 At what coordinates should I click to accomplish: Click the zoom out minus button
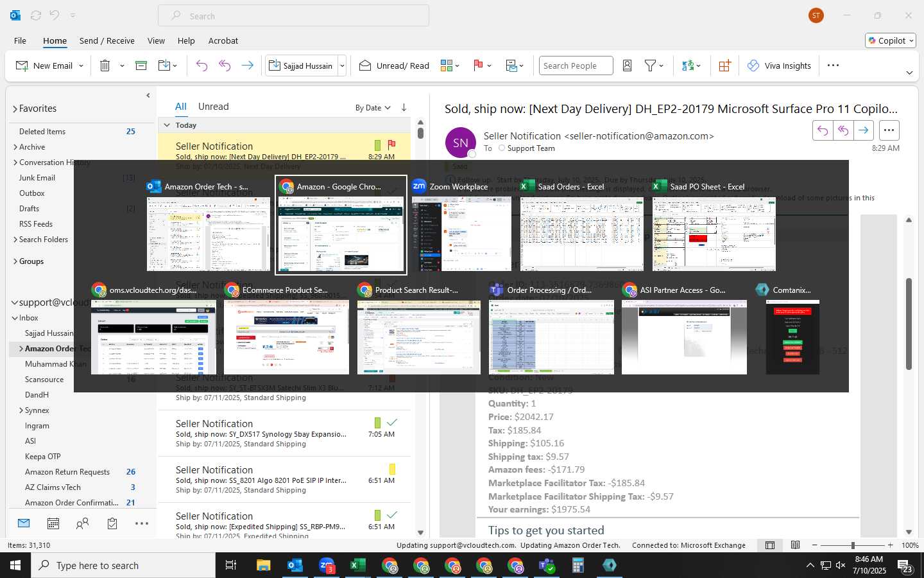[815, 545]
